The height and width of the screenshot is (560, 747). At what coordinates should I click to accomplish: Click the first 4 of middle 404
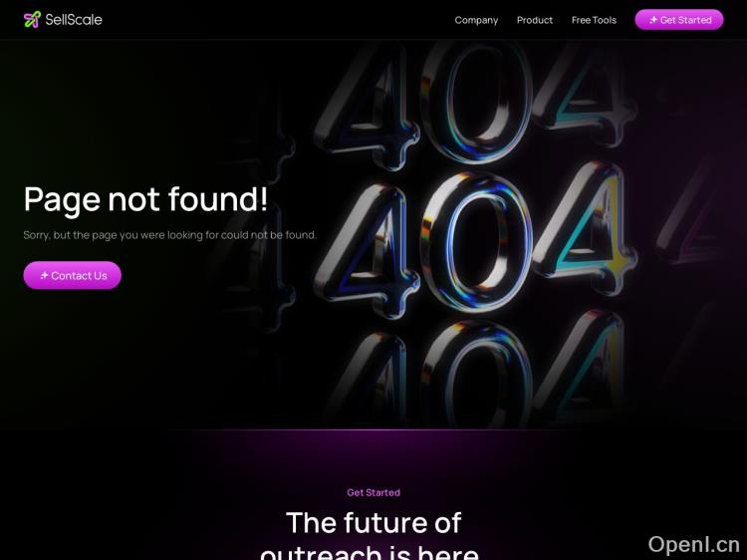(x=367, y=250)
